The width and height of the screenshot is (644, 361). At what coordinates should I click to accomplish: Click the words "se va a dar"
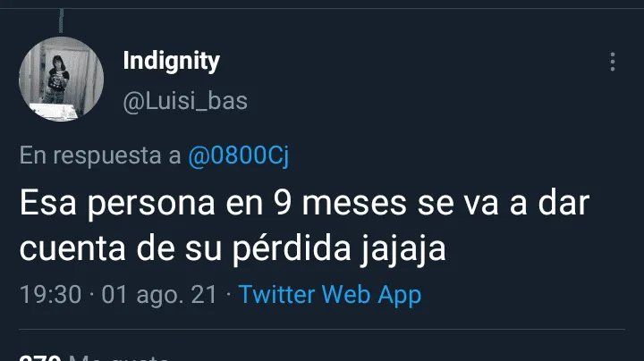(504, 204)
